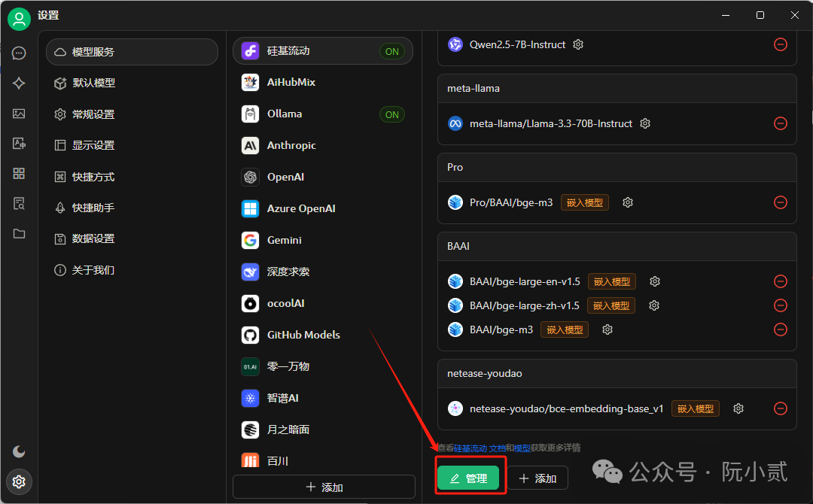Select AiHubMix provider
The width and height of the screenshot is (813, 504).
323,82
